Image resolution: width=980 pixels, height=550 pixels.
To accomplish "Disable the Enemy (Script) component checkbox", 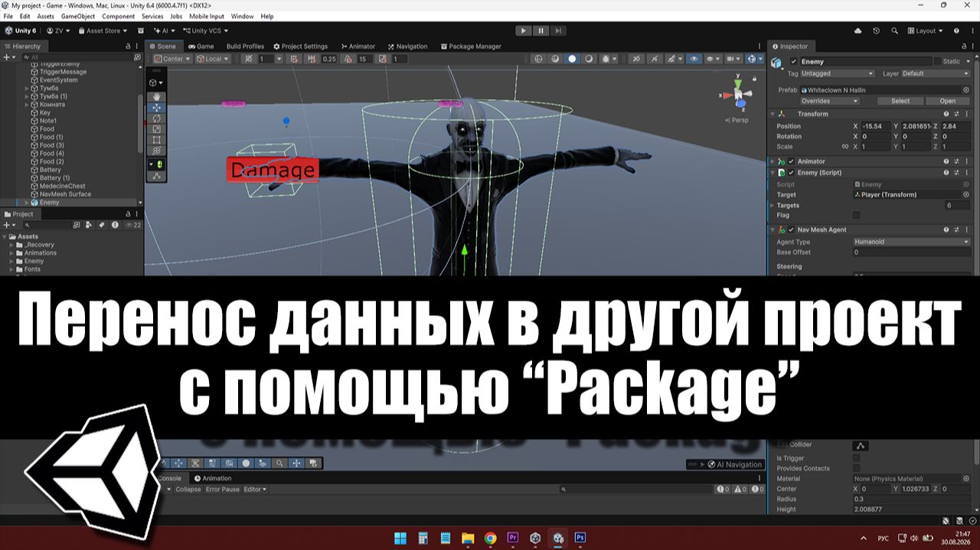I will [x=791, y=173].
